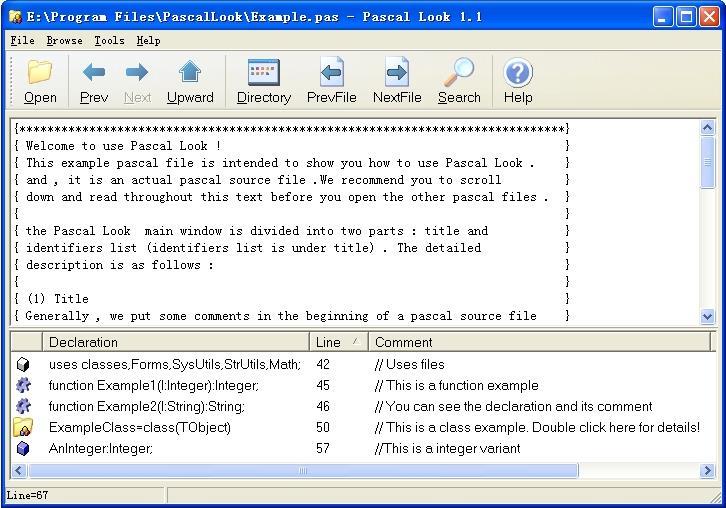
Task: Open the Directory window icon
Action: tap(263, 72)
